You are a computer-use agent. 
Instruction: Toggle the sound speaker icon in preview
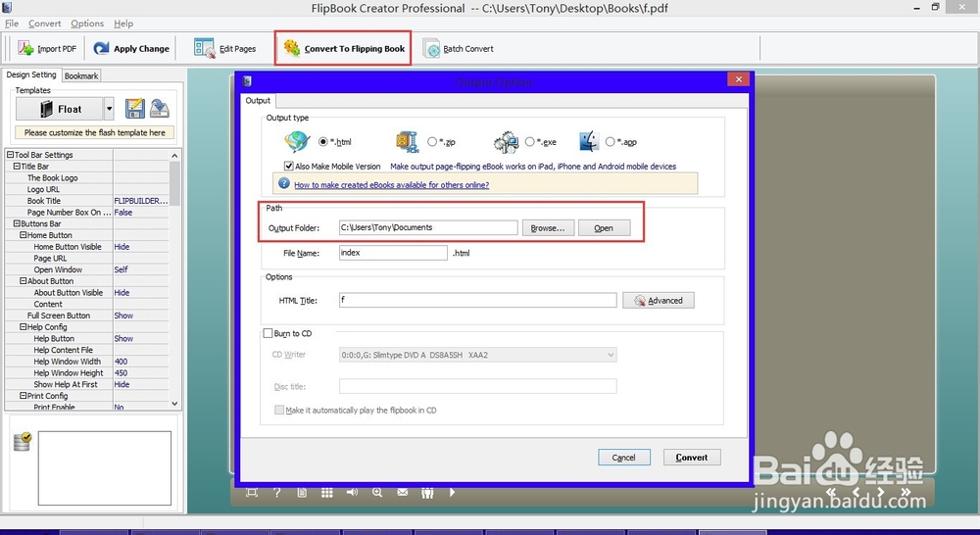(x=353, y=493)
